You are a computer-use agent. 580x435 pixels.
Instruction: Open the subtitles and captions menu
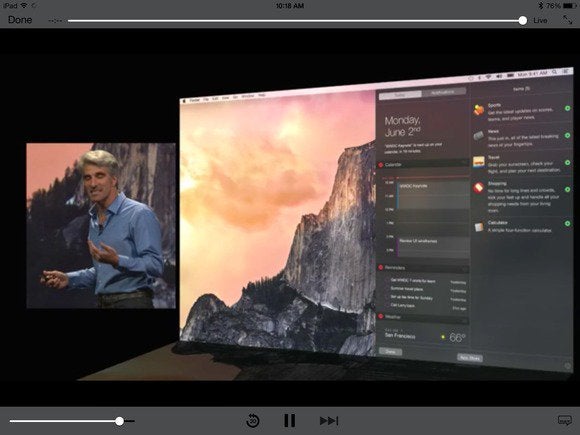(x=564, y=420)
